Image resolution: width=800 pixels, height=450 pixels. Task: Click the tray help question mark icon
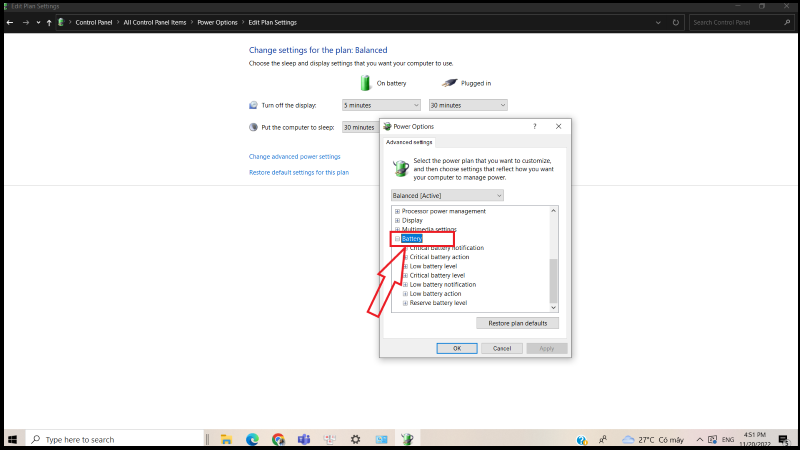click(x=581, y=440)
